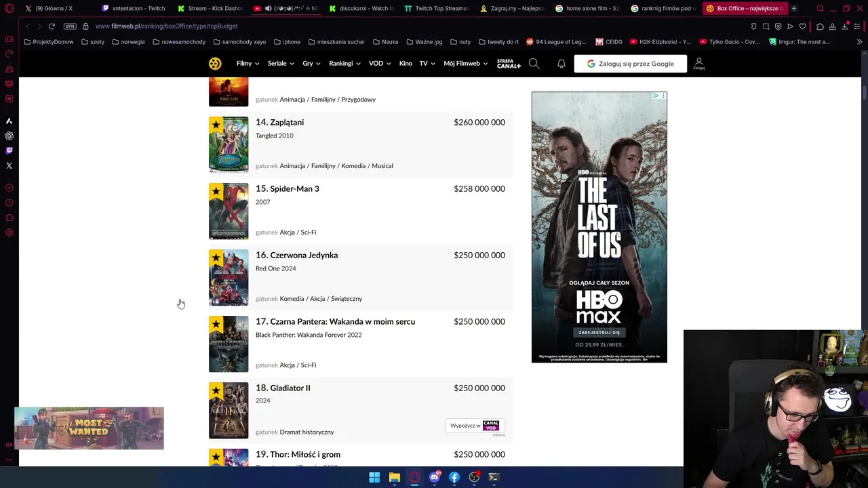Open GX Corner gamepad icon in sidebar
This screenshot has height=488, width=868.
[x=9, y=39]
